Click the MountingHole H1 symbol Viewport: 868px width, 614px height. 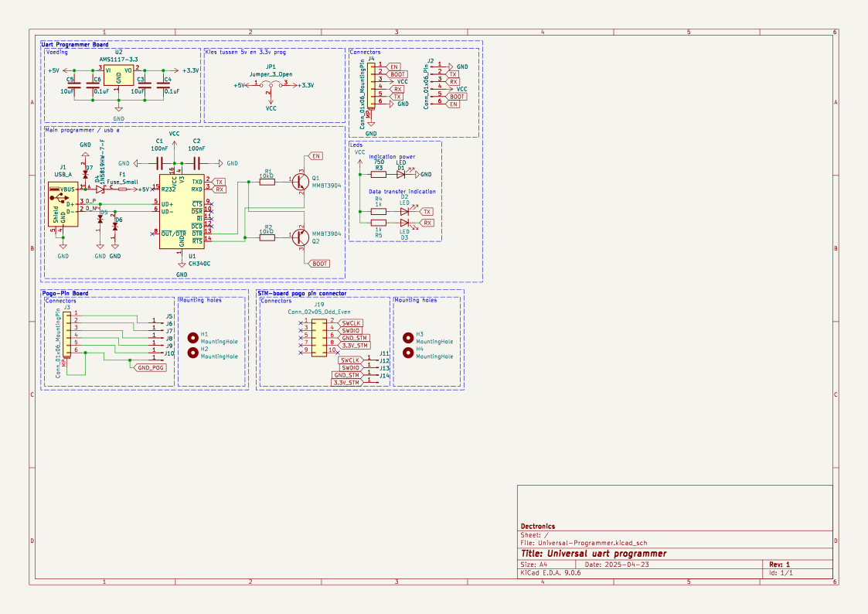coord(192,338)
